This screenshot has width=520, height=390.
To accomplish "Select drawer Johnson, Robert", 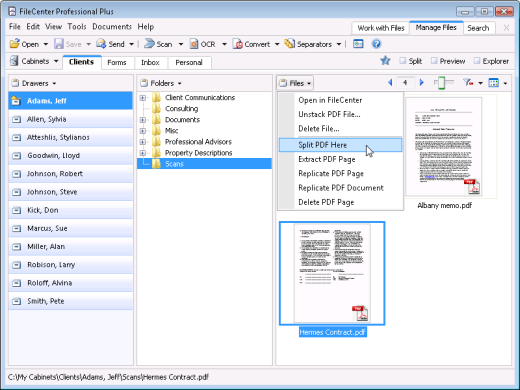I will click(x=70, y=174).
